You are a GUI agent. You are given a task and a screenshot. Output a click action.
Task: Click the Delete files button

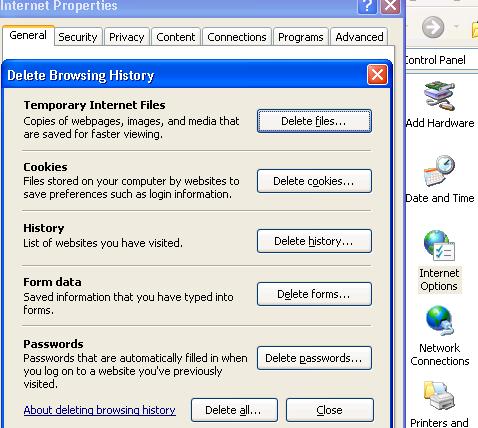(x=314, y=121)
